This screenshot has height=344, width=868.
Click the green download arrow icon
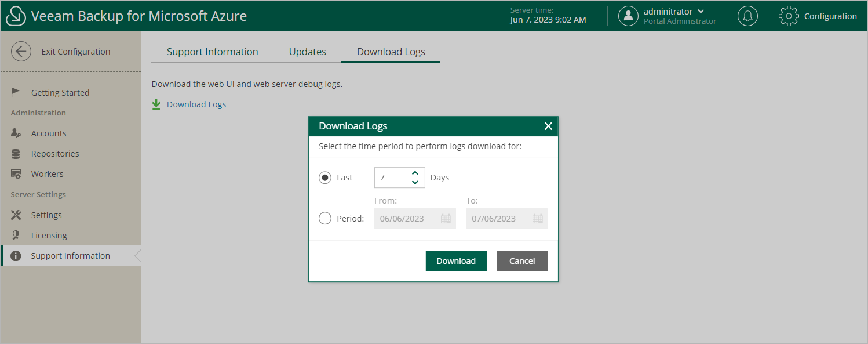pyautogui.click(x=156, y=104)
